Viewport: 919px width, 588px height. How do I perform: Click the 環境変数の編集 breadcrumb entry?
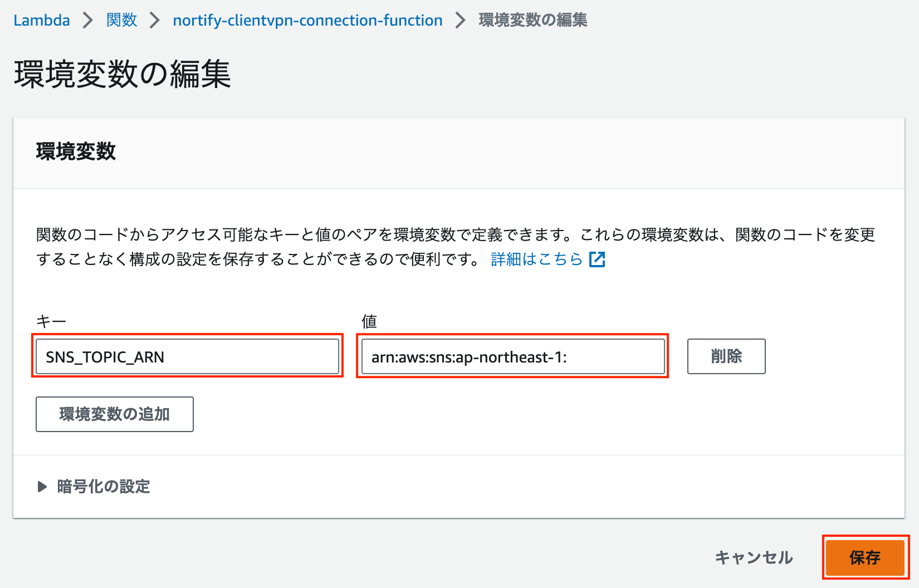[531, 19]
